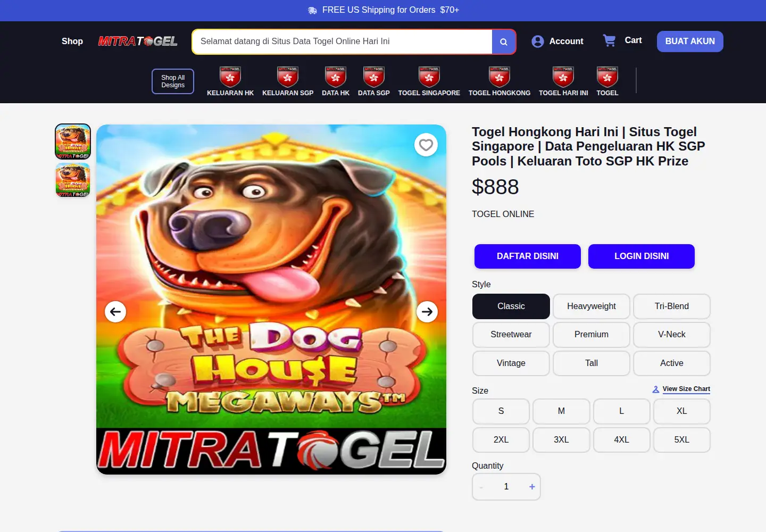Open the DATA SGP shield icon
766x532 pixels.
coord(374,77)
